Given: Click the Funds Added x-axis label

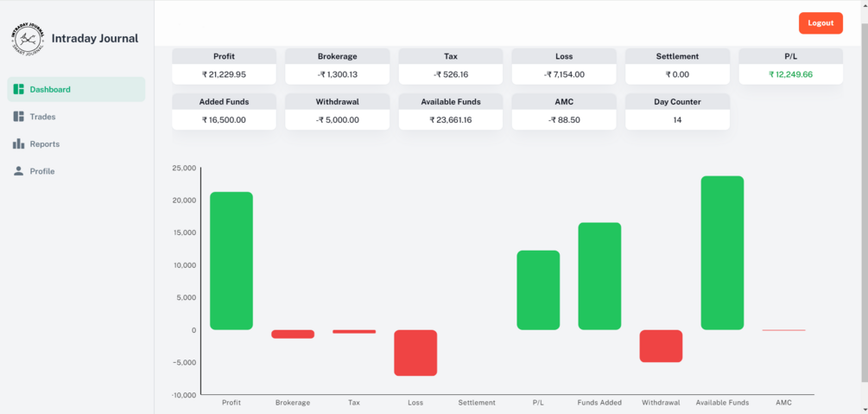Looking at the screenshot, I should pyautogui.click(x=599, y=403).
